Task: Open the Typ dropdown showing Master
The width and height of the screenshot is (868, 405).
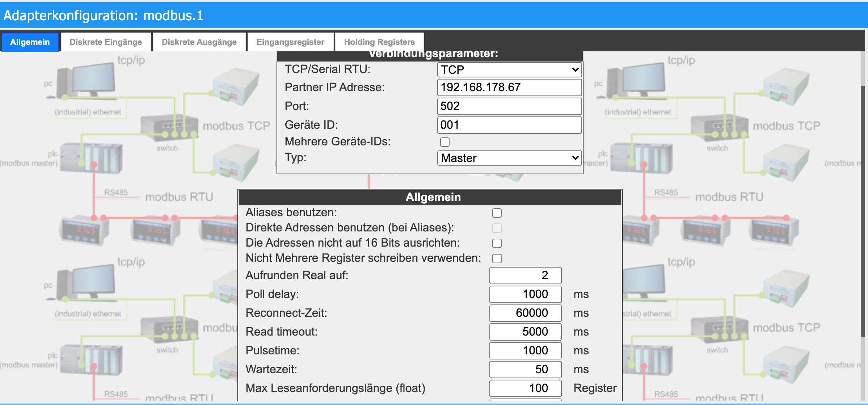Action: 509,158
